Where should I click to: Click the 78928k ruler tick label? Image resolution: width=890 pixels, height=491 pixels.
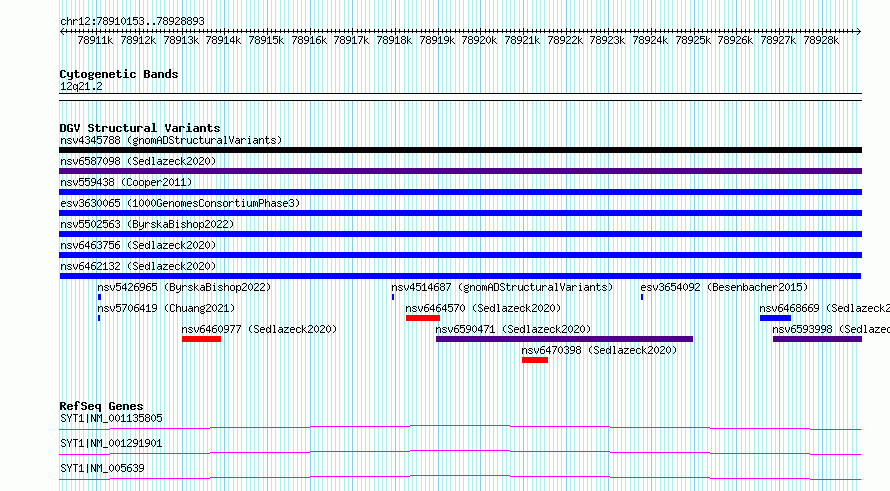821,41
